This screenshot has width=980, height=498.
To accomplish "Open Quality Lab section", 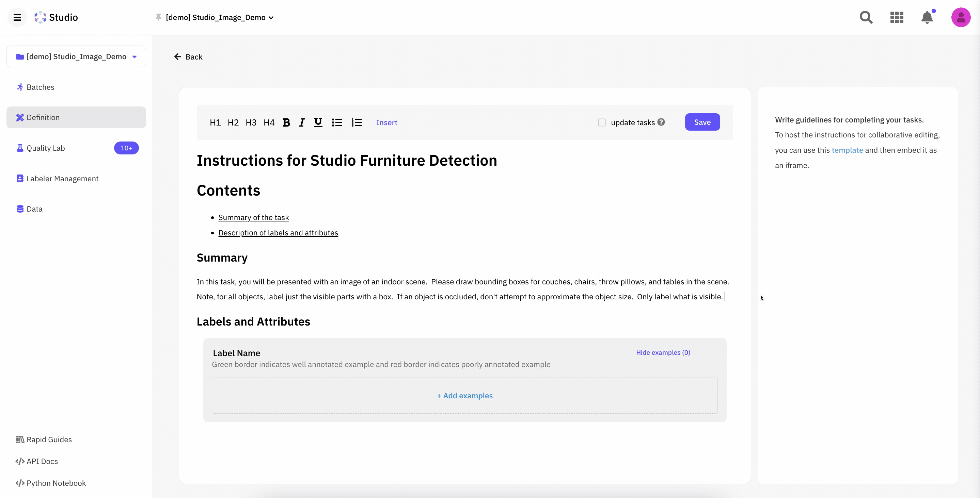I will 46,148.
